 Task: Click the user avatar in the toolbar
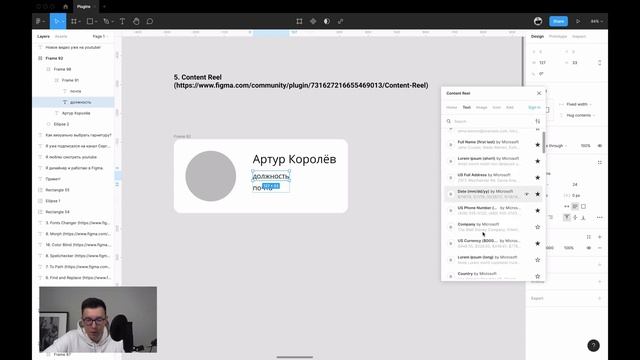[538, 21]
